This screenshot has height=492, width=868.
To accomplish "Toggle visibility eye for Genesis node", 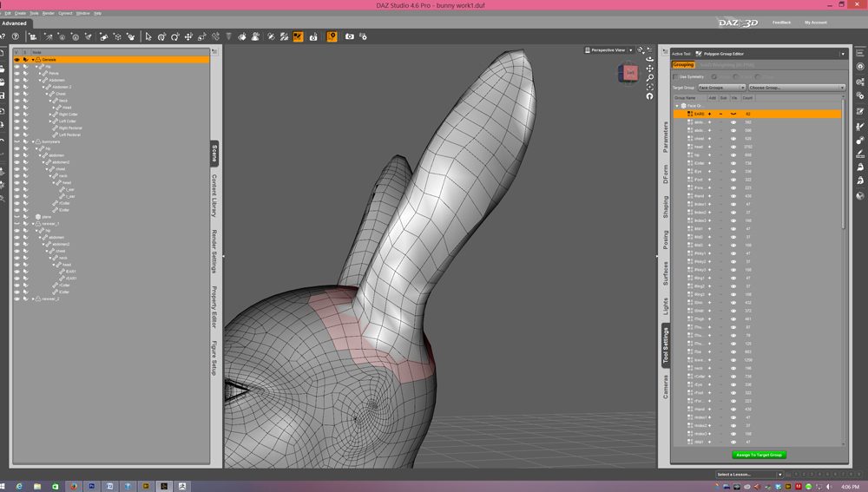I will click(16, 60).
